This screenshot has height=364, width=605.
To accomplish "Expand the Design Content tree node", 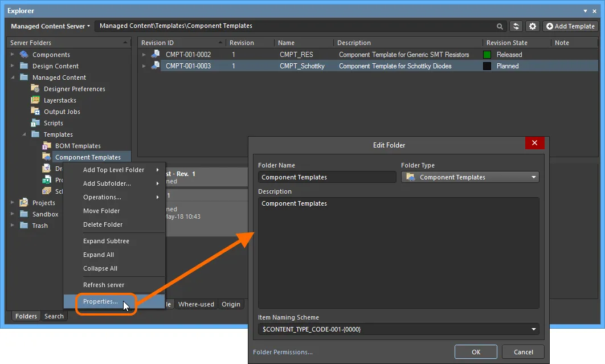I will point(13,66).
